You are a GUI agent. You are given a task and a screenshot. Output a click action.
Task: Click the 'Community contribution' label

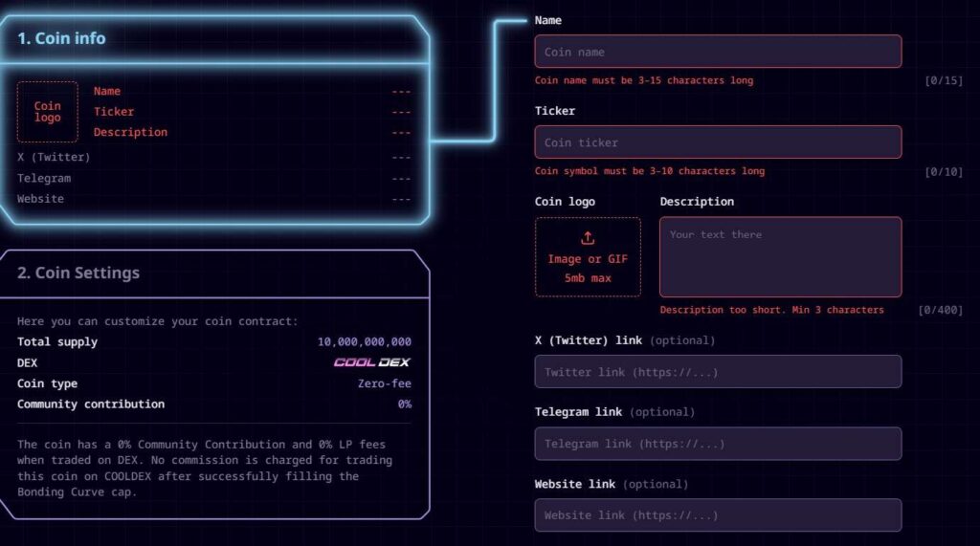(x=91, y=404)
